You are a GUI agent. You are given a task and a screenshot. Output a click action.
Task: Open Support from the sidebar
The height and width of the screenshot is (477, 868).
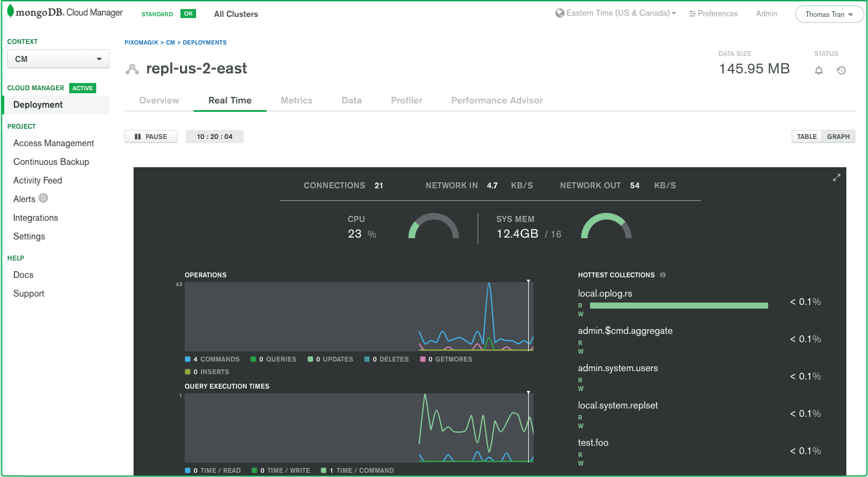(28, 294)
